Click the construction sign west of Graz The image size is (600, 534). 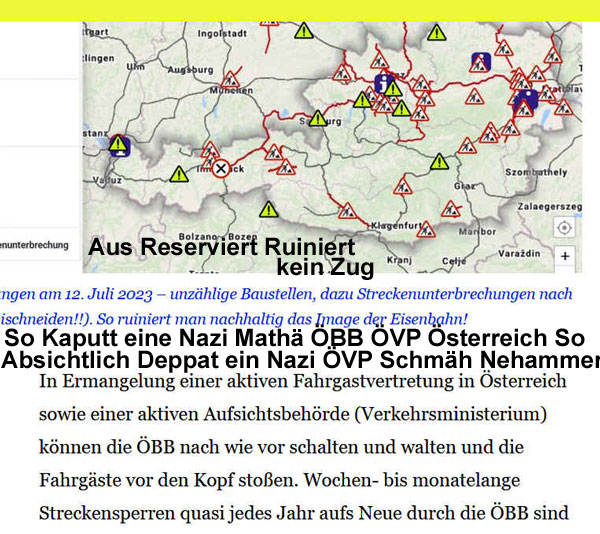point(402,186)
